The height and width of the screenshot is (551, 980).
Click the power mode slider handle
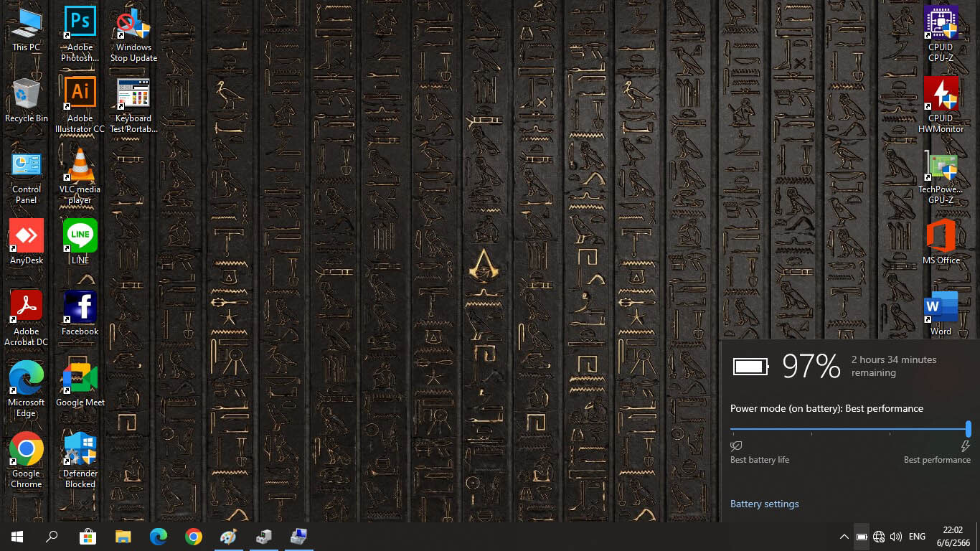click(x=968, y=429)
